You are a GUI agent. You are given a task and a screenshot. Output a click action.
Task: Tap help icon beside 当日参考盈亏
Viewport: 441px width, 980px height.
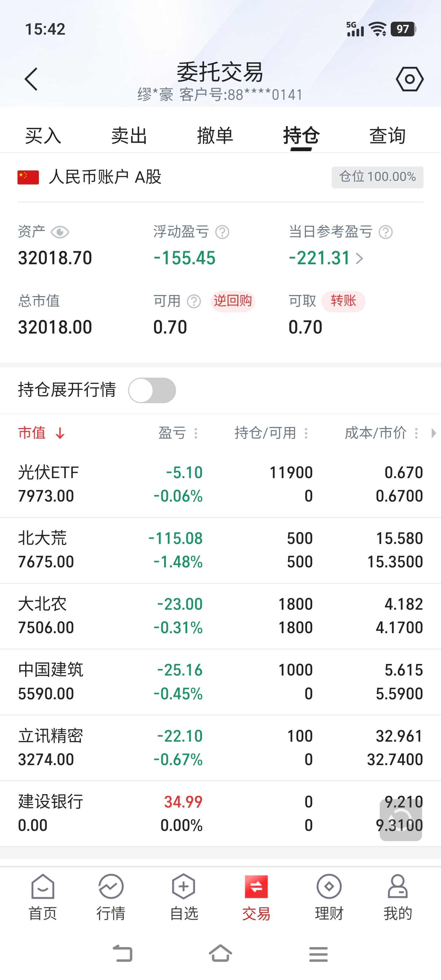coord(385,232)
